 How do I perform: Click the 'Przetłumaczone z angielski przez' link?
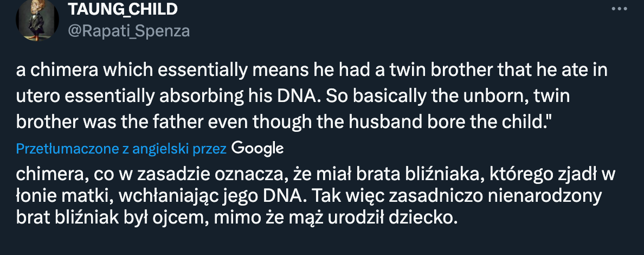tap(121, 149)
